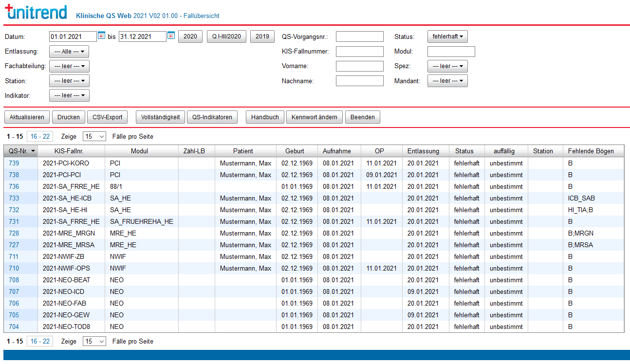Image resolution: width=630 pixels, height=364 pixels.
Task: Open case QS-Nr. 739
Action: click(14, 163)
